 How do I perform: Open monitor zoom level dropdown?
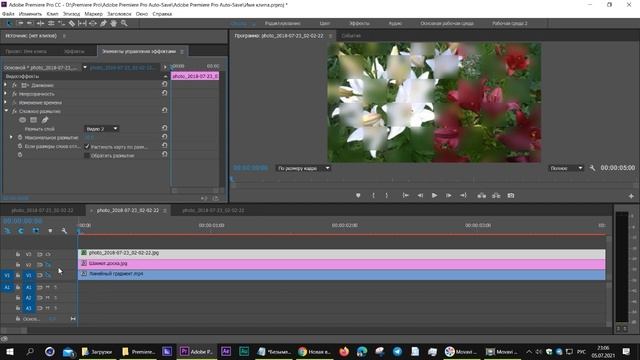click(x=303, y=168)
